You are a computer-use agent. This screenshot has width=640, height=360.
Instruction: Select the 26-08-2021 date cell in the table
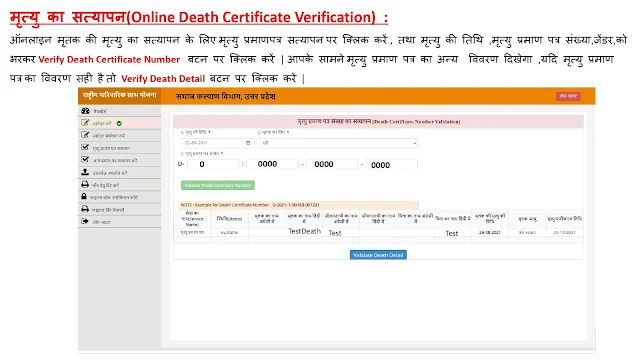(490, 232)
